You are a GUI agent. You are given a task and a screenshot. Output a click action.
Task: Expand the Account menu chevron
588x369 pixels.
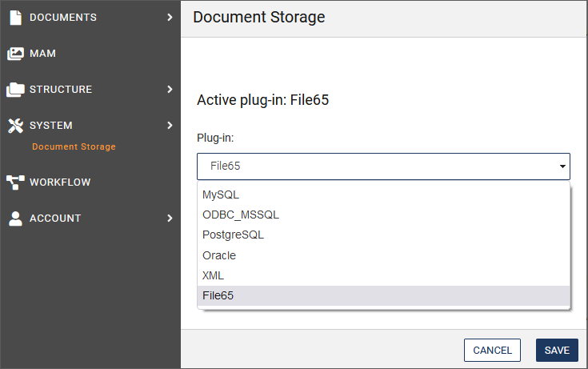click(x=170, y=219)
